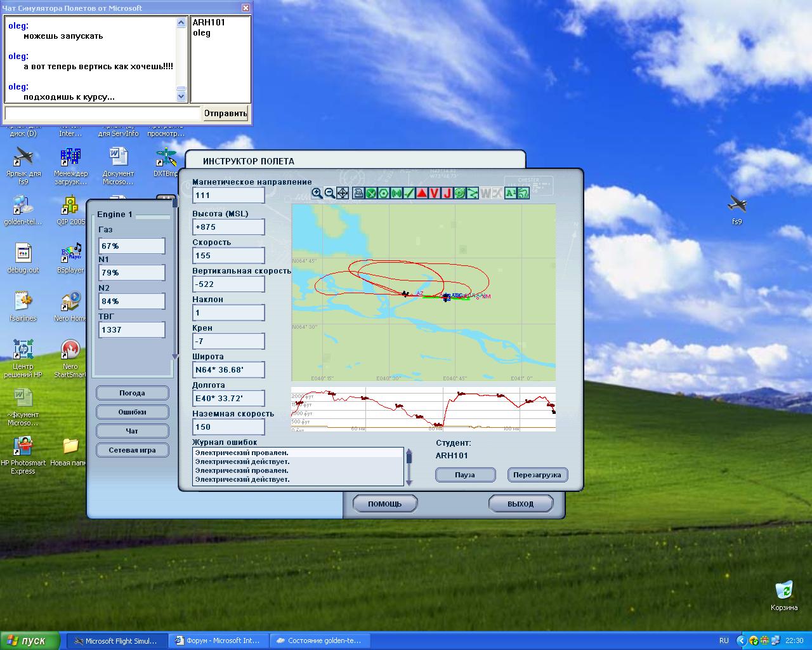Click the Чат button
Viewport: 812px width, 650px height.
coord(132,431)
